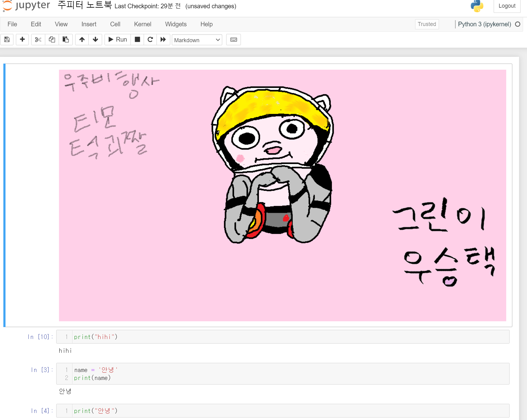Image resolution: width=527 pixels, height=420 pixels.
Task: Move the selected cell up
Action: point(82,39)
